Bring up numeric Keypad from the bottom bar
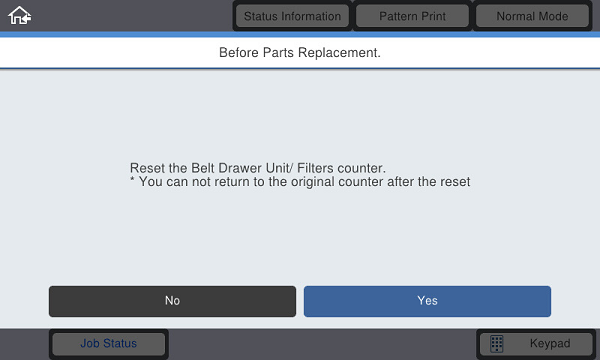The height and width of the screenshot is (360, 600). [x=536, y=344]
